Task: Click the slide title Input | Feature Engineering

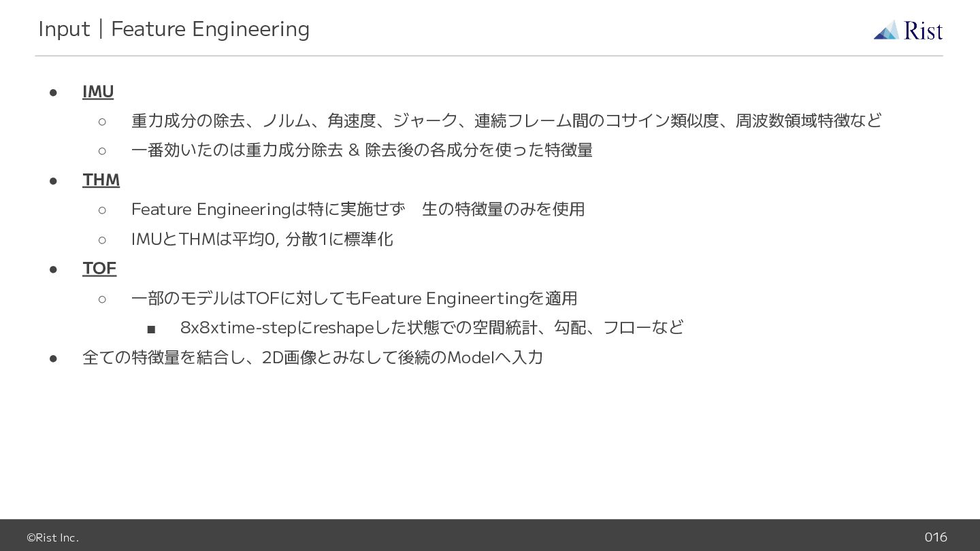Action: pyautogui.click(x=174, y=29)
